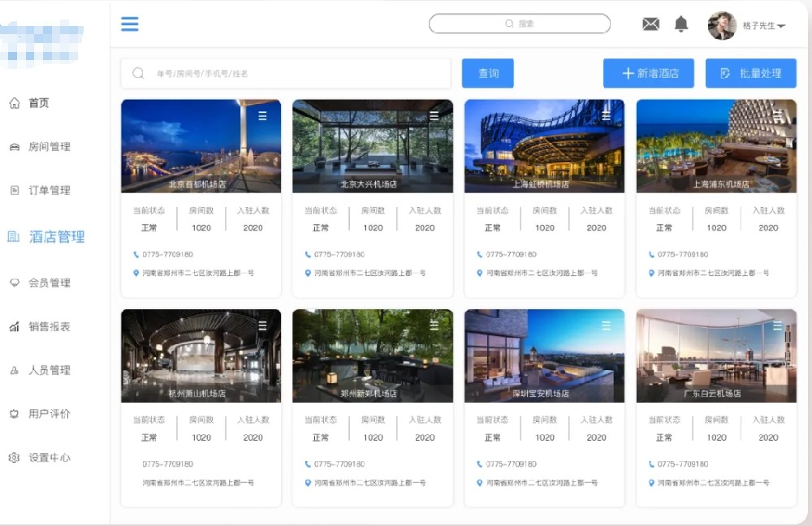This screenshot has height=526, width=812.
Task: Click phone icon on 深圳宝安机场店 card
Action: pyautogui.click(x=480, y=463)
